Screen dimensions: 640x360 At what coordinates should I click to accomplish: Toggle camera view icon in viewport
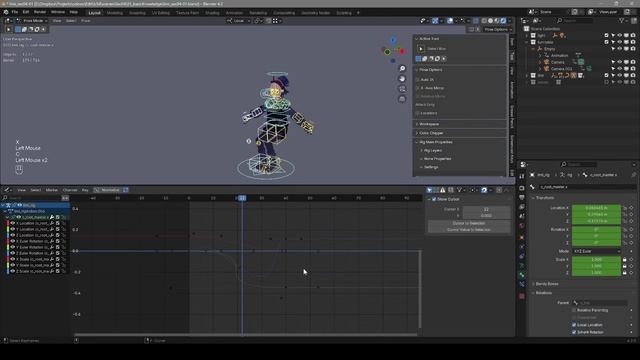click(402, 89)
